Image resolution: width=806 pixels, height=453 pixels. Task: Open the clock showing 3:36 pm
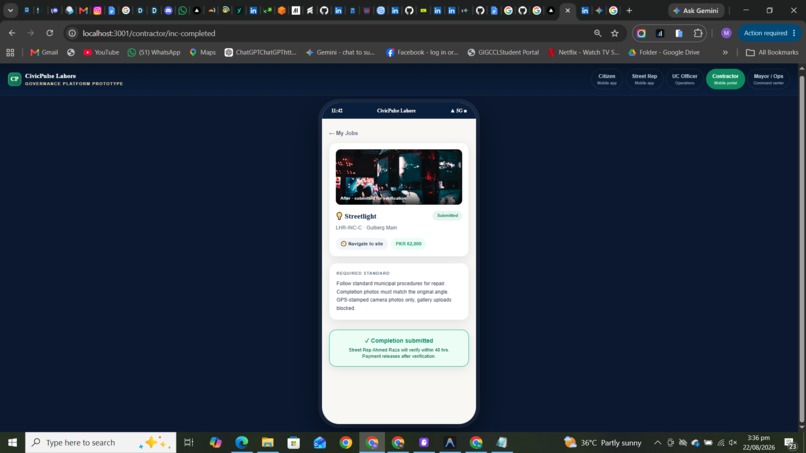click(759, 443)
